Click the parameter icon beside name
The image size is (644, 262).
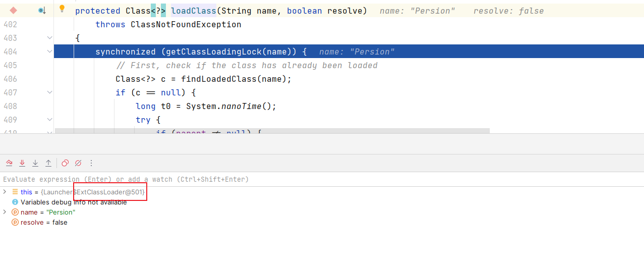15,212
